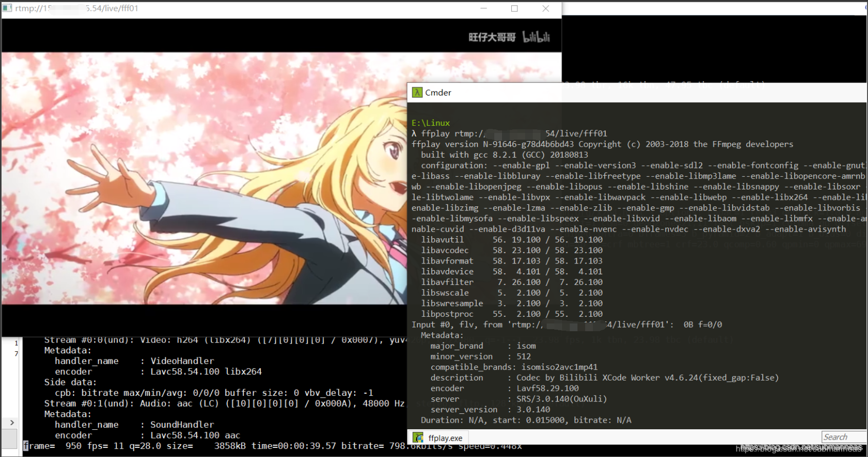This screenshot has width=868, height=457.
Task: Click the 'libavfilter' version line
Action: pyautogui.click(x=512, y=282)
